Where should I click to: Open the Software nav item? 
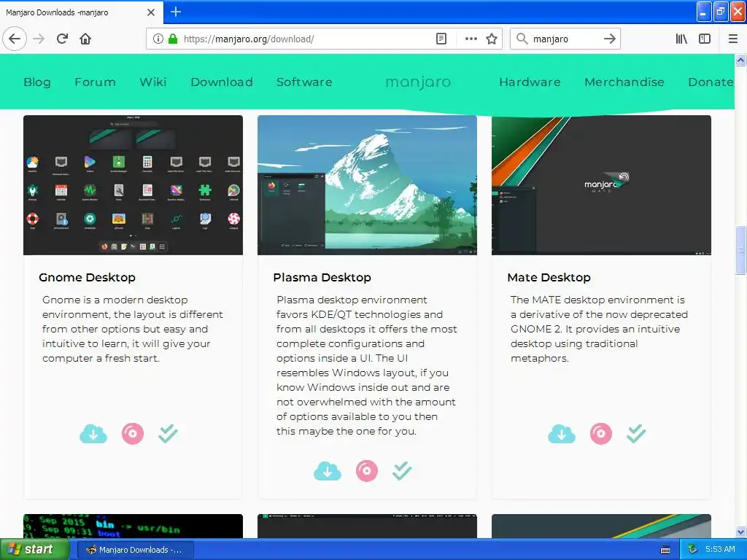click(304, 82)
